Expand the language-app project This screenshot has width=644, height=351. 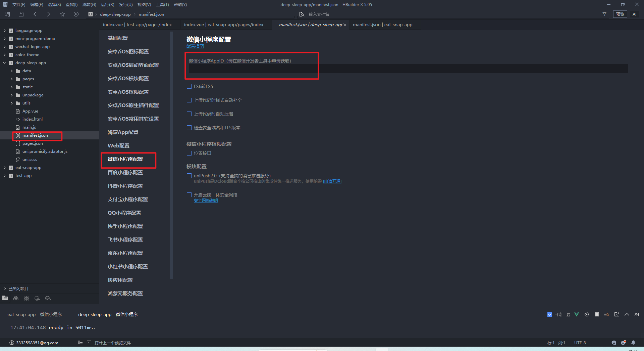pyautogui.click(x=5, y=31)
